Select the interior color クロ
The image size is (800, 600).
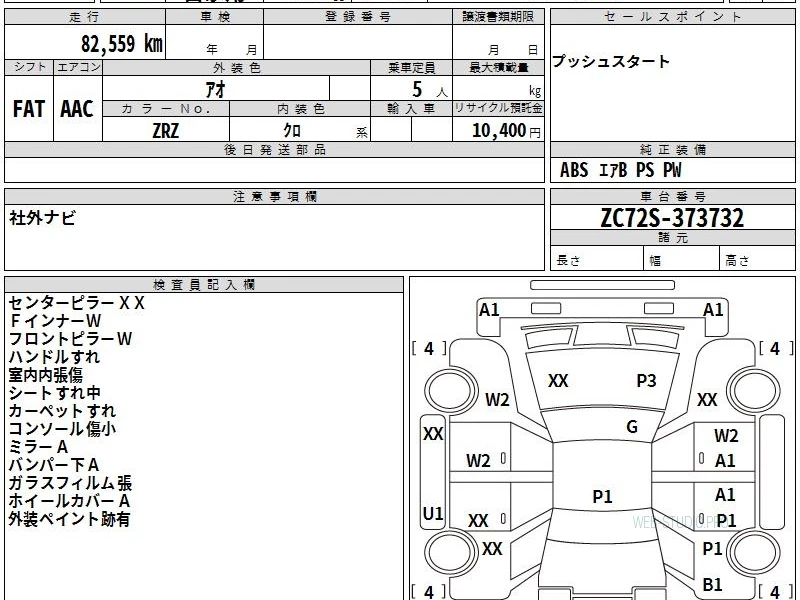click(x=292, y=131)
